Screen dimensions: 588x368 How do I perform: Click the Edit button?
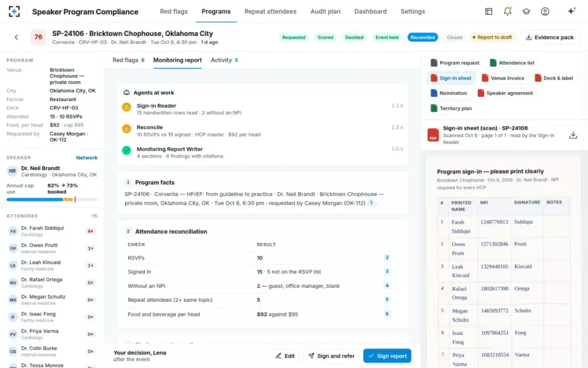pyautogui.click(x=285, y=356)
